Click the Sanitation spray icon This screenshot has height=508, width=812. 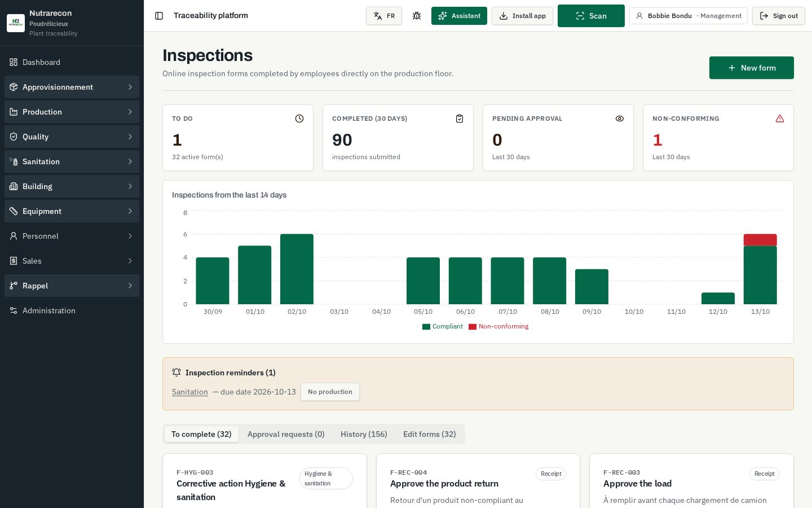click(14, 161)
